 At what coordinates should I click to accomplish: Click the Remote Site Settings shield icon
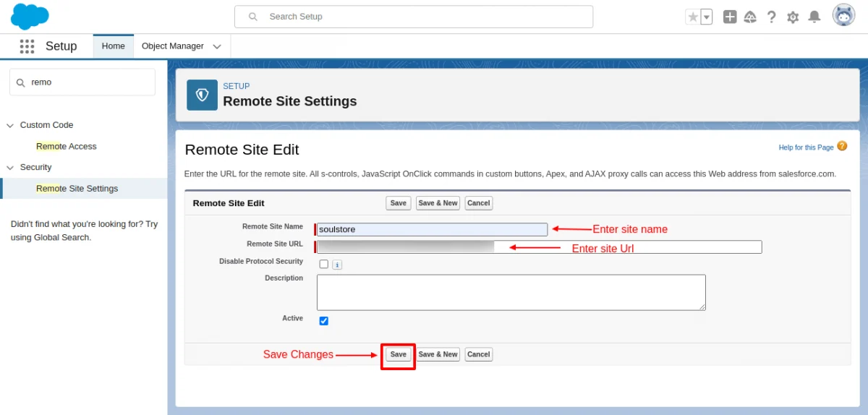click(x=202, y=95)
